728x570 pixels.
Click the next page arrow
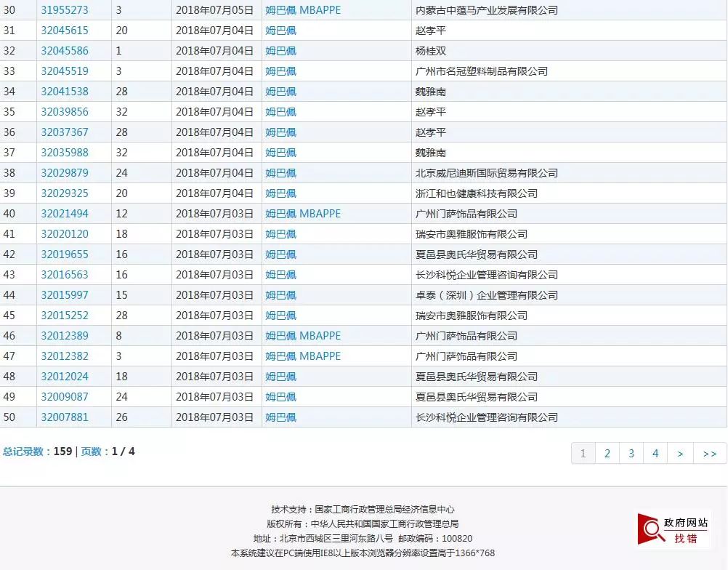680,454
